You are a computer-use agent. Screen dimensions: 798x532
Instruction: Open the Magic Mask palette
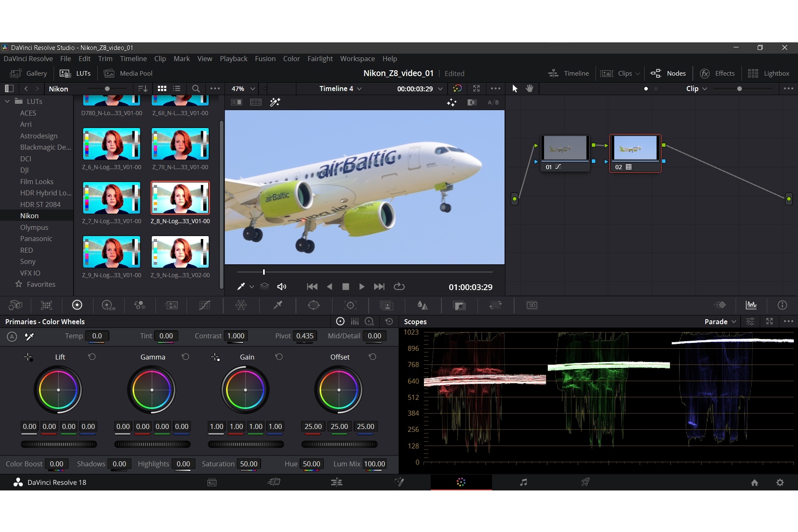pos(387,305)
